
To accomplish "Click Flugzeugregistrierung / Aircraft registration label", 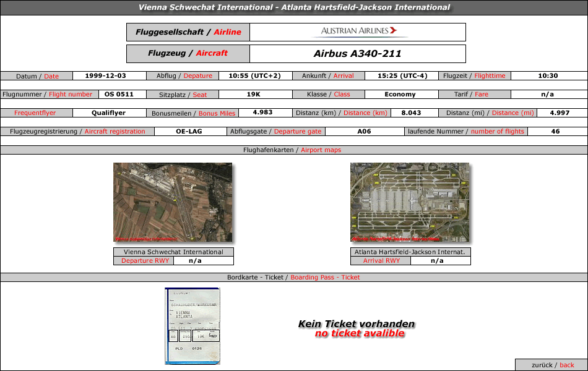I will pyautogui.click(x=77, y=132).
